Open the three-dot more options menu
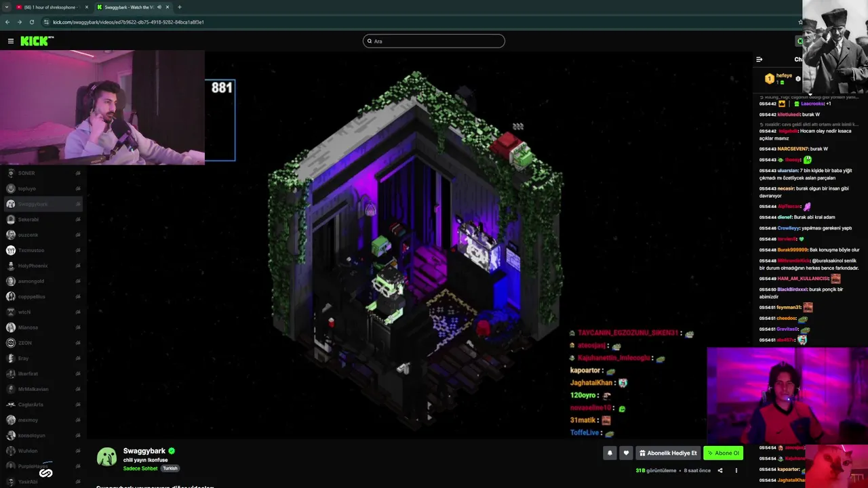Screen dimensions: 868x488 pyautogui.click(x=736, y=470)
